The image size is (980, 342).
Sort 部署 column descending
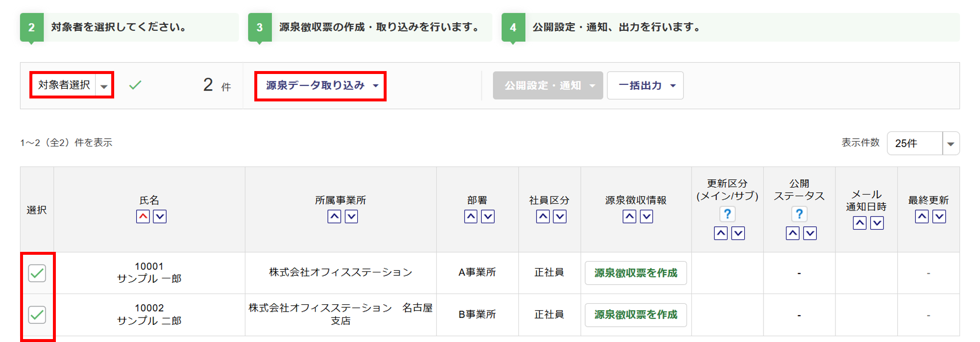click(x=488, y=217)
